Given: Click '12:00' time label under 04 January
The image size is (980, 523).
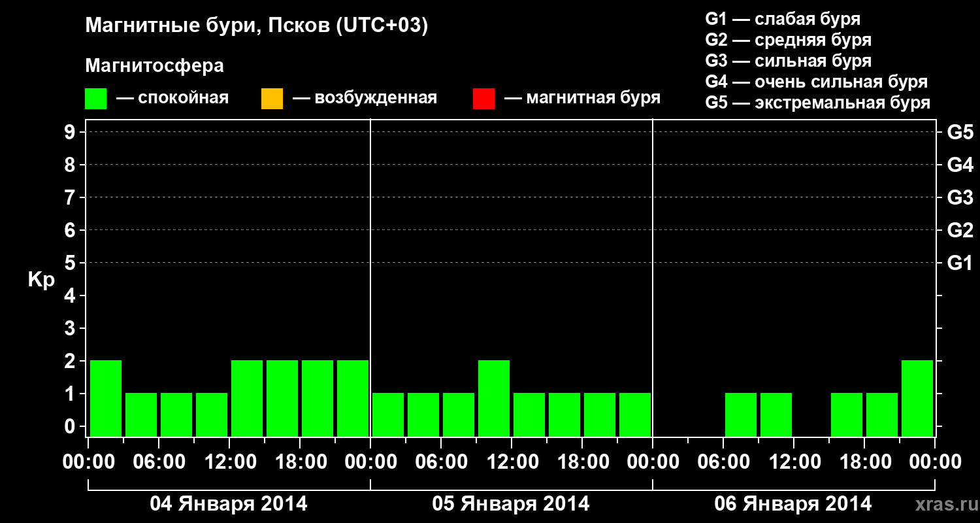Looking at the screenshot, I should click(x=230, y=462).
